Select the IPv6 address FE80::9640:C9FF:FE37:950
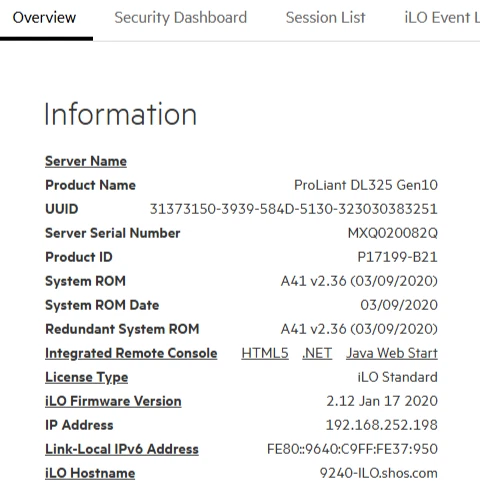This screenshot has width=480, height=500. pyautogui.click(x=352, y=449)
